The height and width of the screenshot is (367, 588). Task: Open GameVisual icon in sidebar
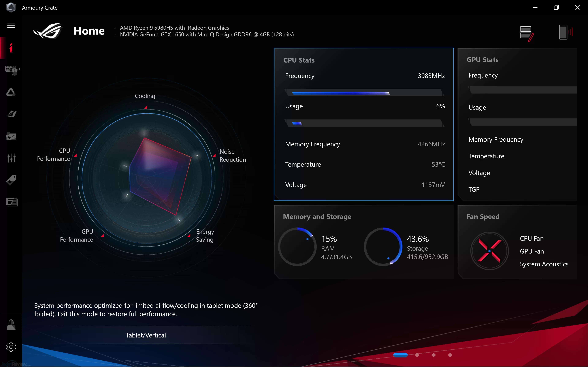coord(11,114)
